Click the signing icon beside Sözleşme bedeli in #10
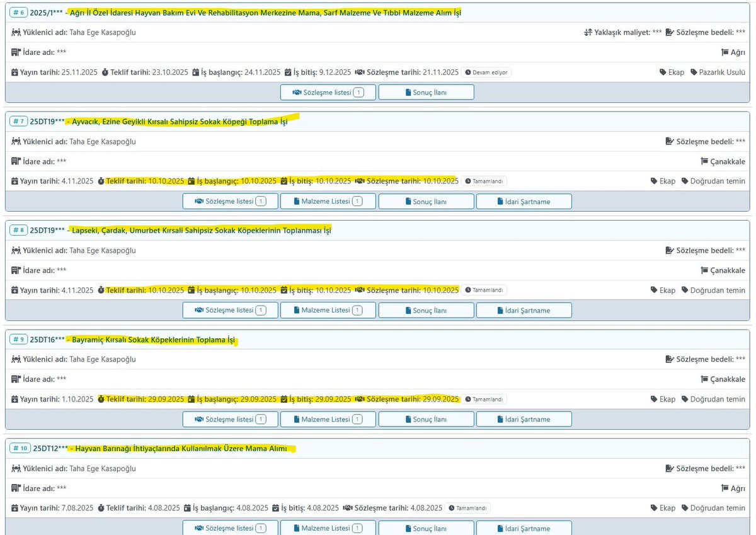This screenshot has height=535, width=756. point(670,468)
